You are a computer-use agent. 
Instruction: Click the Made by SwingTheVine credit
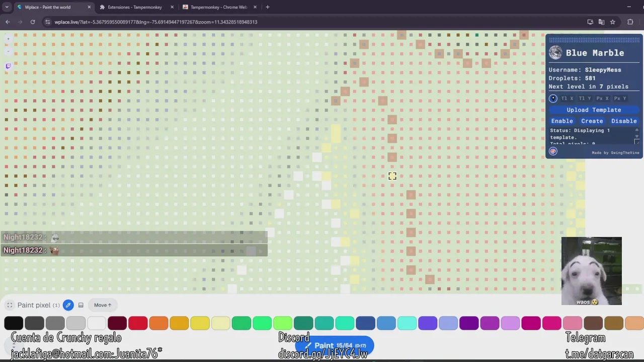(x=615, y=152)
